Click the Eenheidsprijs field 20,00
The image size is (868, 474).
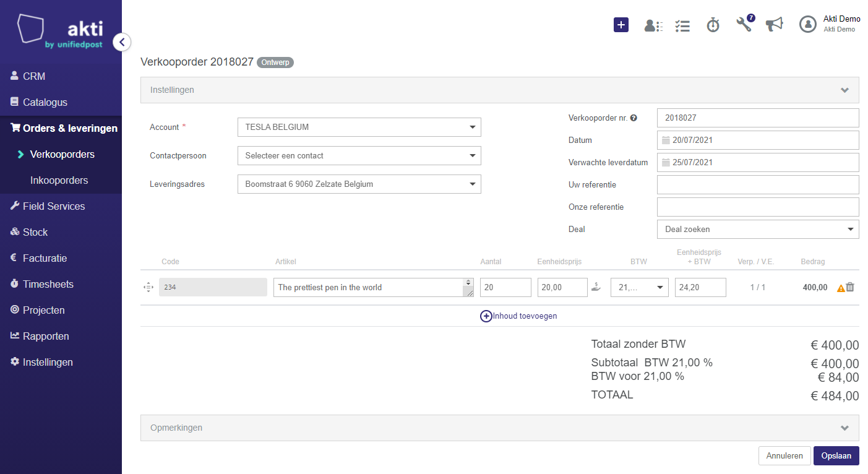(562, 287)
